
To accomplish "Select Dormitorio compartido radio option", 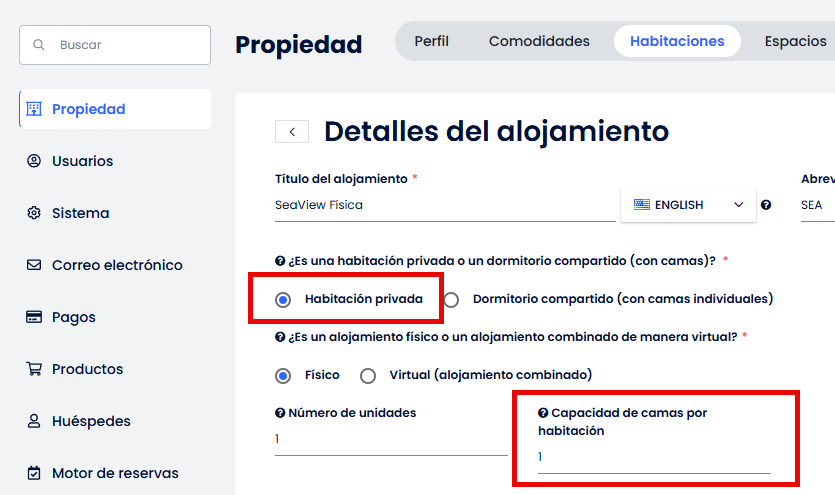I will [x=452, y=299].
